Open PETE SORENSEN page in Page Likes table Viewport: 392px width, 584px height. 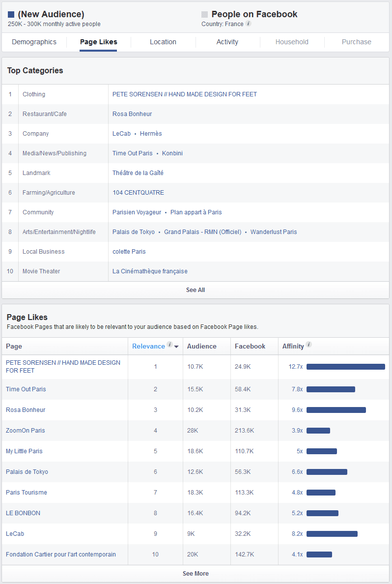pos(63,367)
